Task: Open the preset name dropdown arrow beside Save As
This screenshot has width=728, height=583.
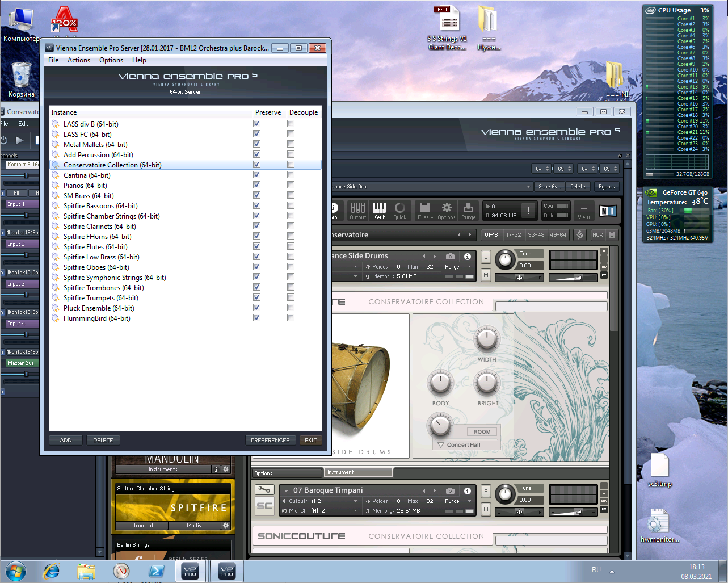Action: pos(528,186)
